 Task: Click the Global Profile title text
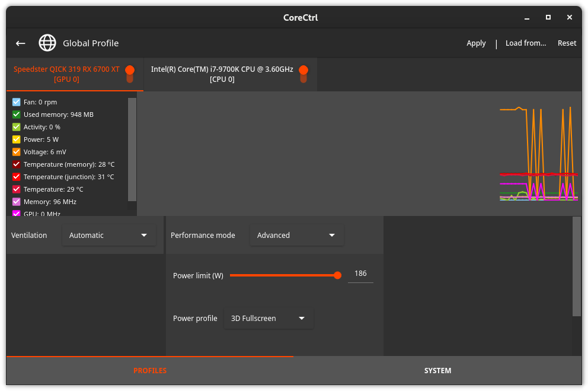tap(91, 43)
